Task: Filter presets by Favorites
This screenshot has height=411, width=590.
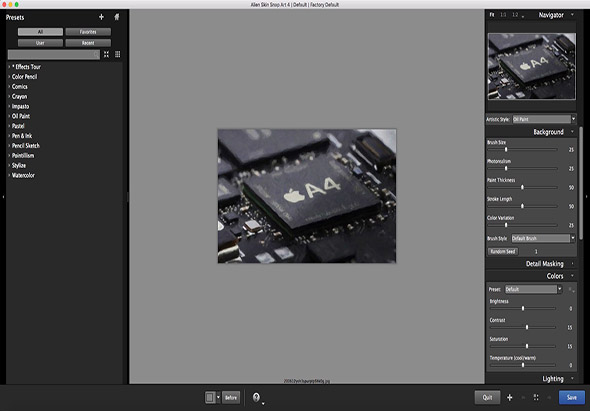Action: coord(88,32)
